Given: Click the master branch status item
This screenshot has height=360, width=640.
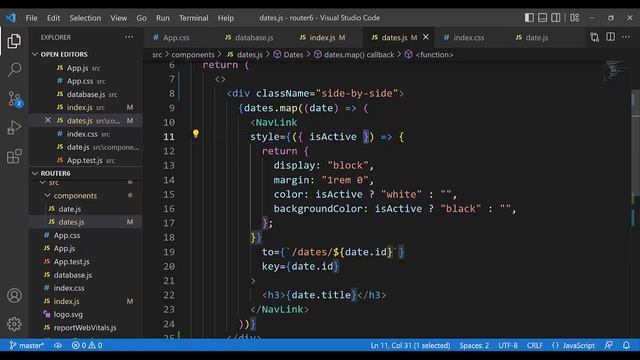Looking at the screenshot, I should 27,345.
